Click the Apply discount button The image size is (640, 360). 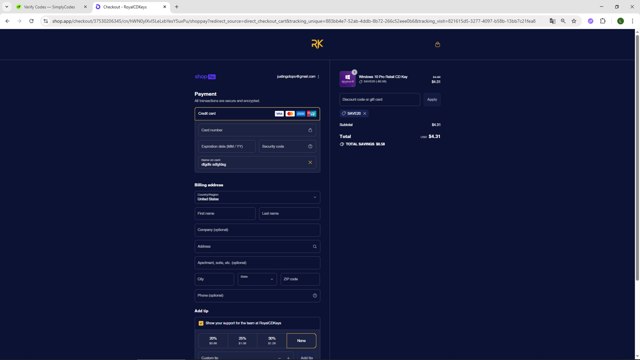click(432, 100)
